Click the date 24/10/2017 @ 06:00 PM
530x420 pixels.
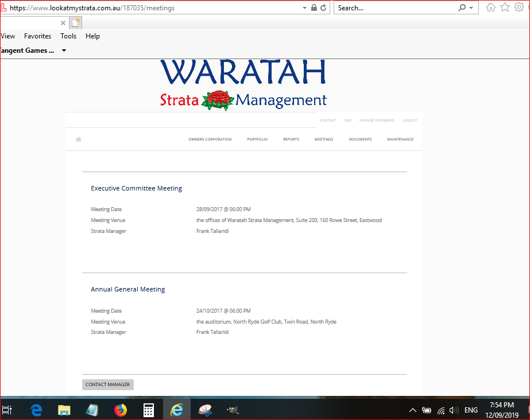coord(223,311)
